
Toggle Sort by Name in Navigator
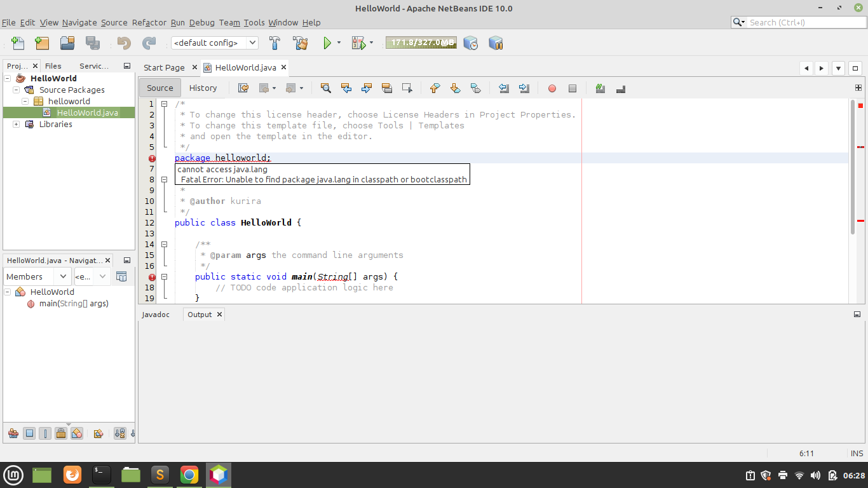[x=120, y=433]
